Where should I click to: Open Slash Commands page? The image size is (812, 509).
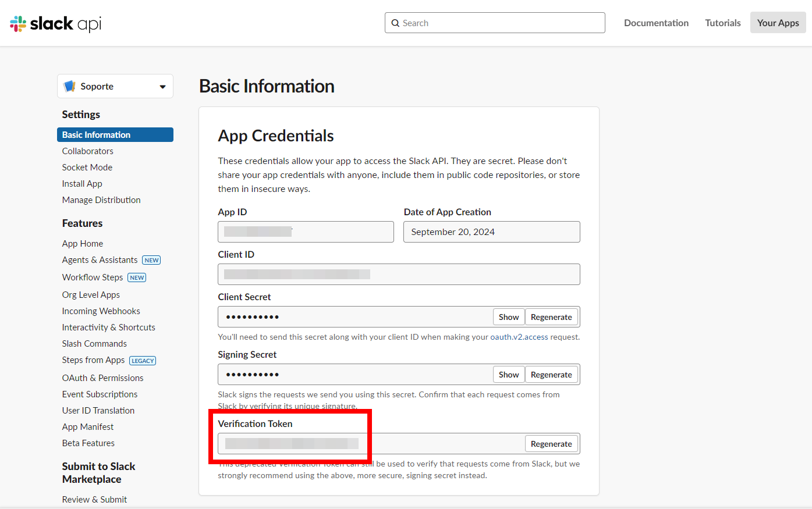(x=94, y=343)
